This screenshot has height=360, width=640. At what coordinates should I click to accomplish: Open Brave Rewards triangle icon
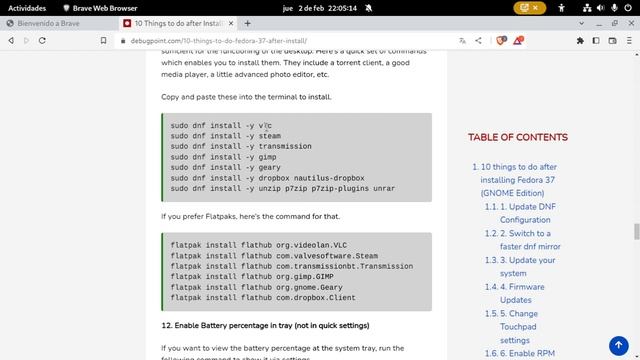pos(518,40)
